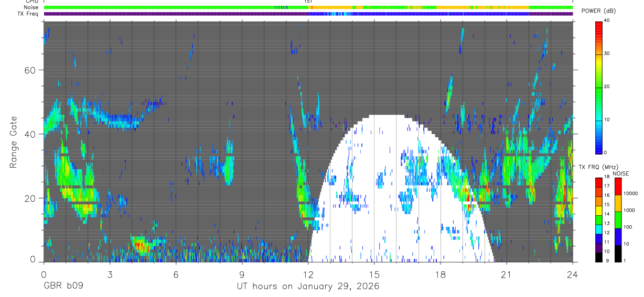Click the NOISE legend title above color bar
The height and width of the screenshot is (297, 644).
(x=621, y=173)
